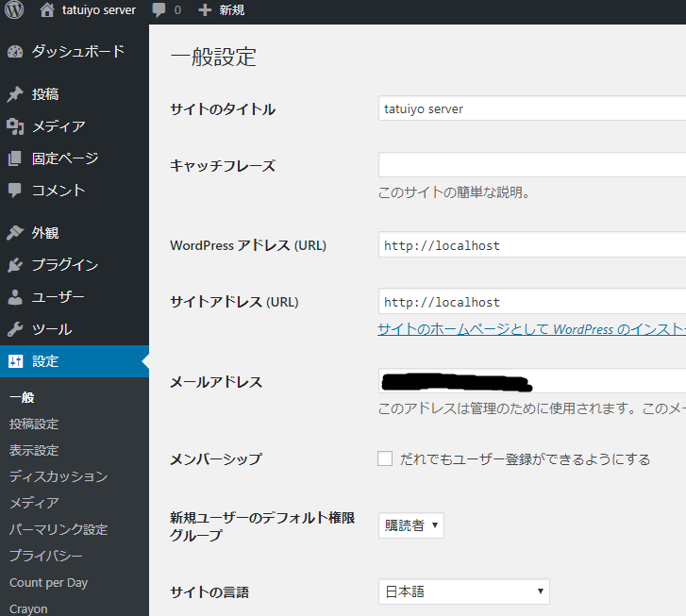Click the 新規ユーザーのデフォルト権限グループ label
686x616 pixels.
262,526
